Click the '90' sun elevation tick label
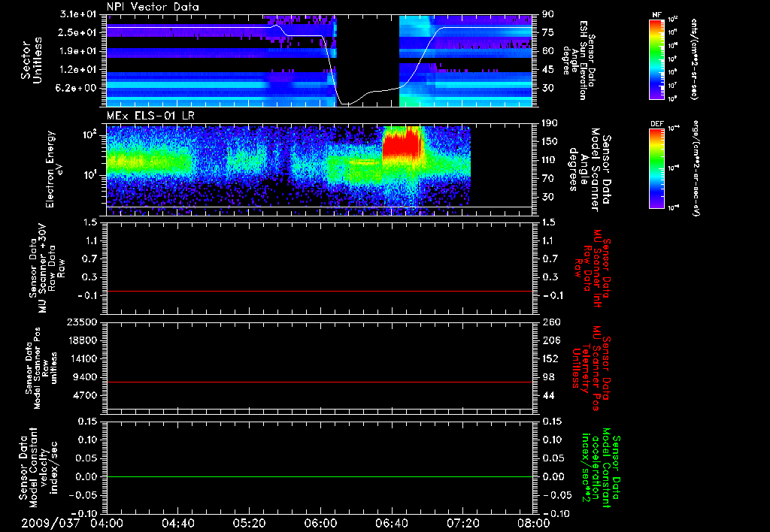Image resolution: width=770 pixels, height=532 pixels. [548, 14]
